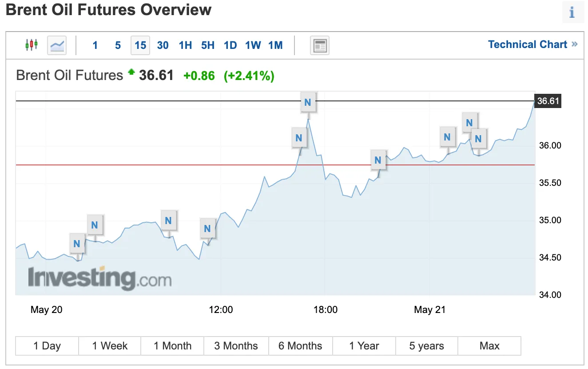
Task: Click the 36.61 current price label
Action: (548, 101)
